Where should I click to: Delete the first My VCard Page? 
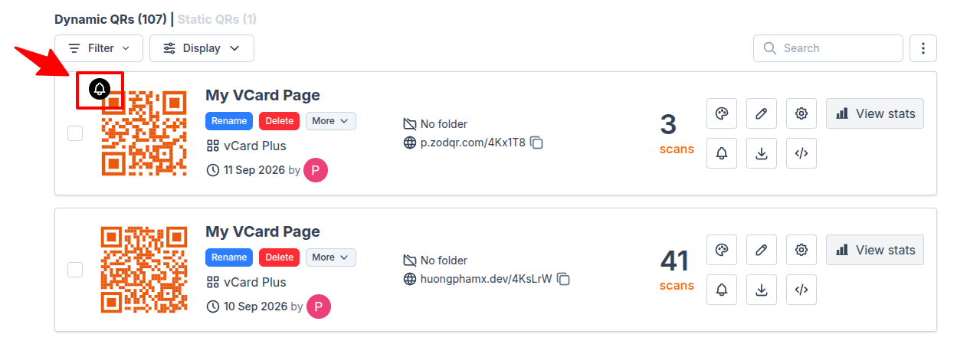click(x=280, y=121)
